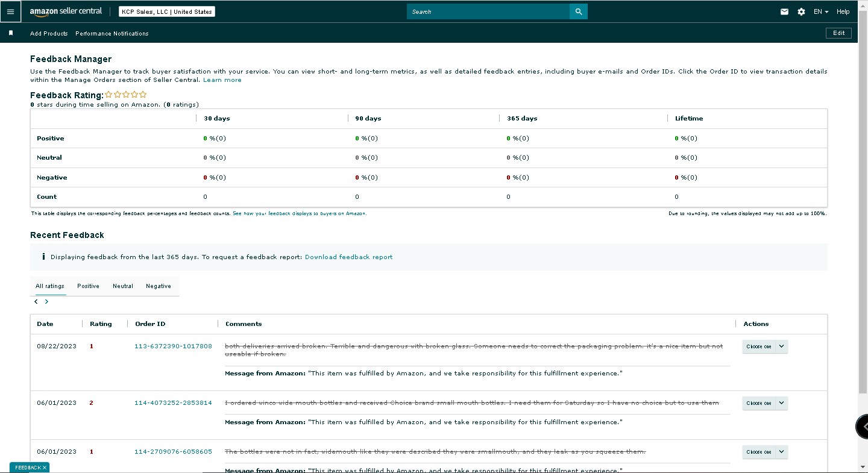Image resolution: width=868 pixels, height=473 pixels.
Task: Click the 365 days column header
Action: point(522,119)
